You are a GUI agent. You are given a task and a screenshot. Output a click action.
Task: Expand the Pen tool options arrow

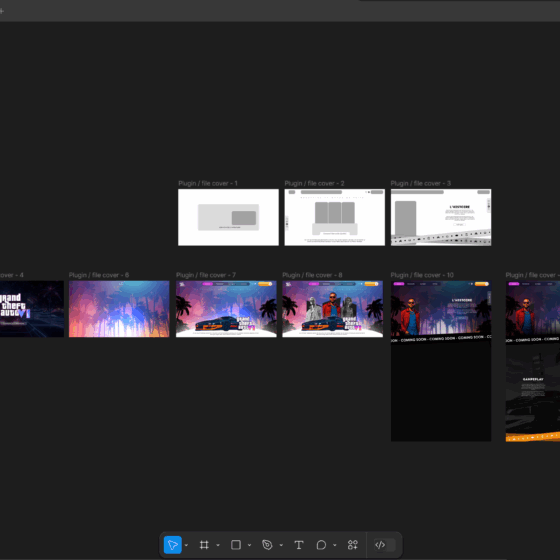coord(281,545)
